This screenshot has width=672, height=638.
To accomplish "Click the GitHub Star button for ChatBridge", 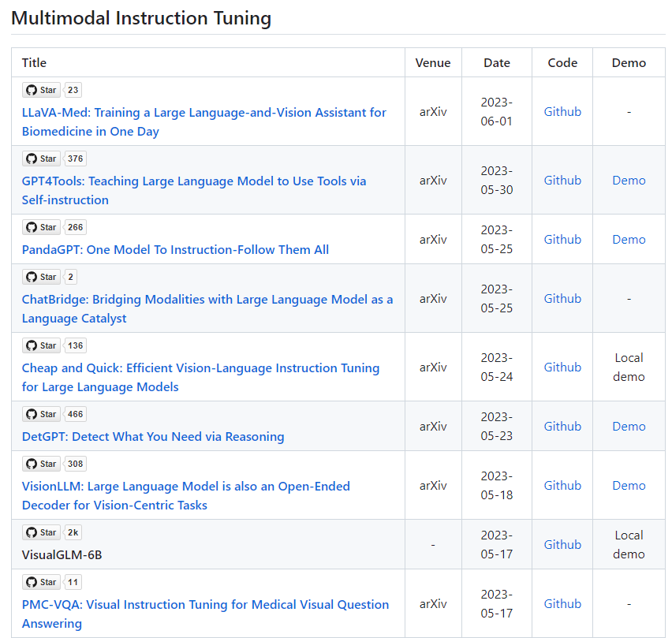I will pos(41,277).
